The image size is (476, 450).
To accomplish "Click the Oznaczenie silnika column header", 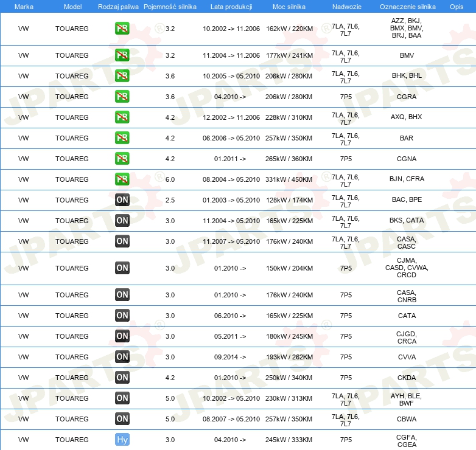I will [406, 6].
